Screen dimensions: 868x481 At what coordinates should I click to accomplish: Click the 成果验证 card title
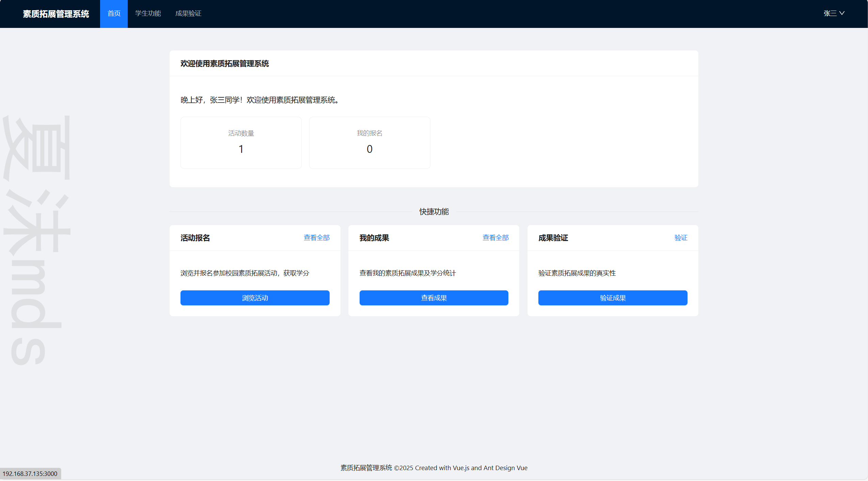pos(553,238)
